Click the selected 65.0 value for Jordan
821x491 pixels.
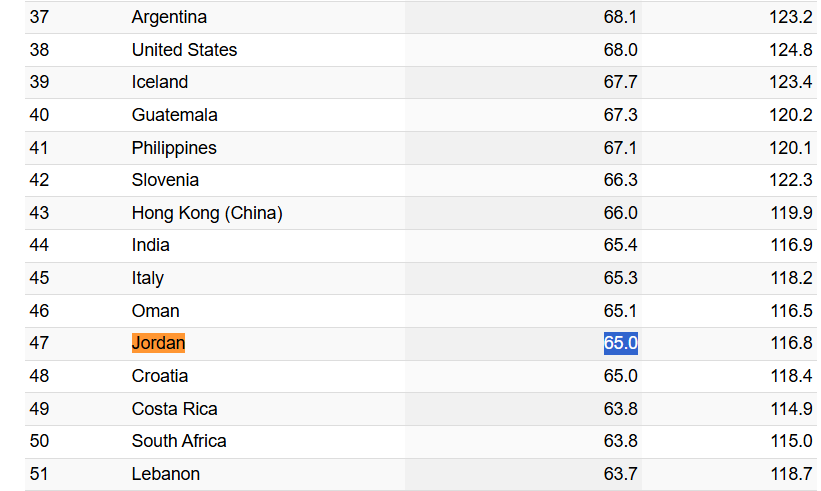[620, 343]
